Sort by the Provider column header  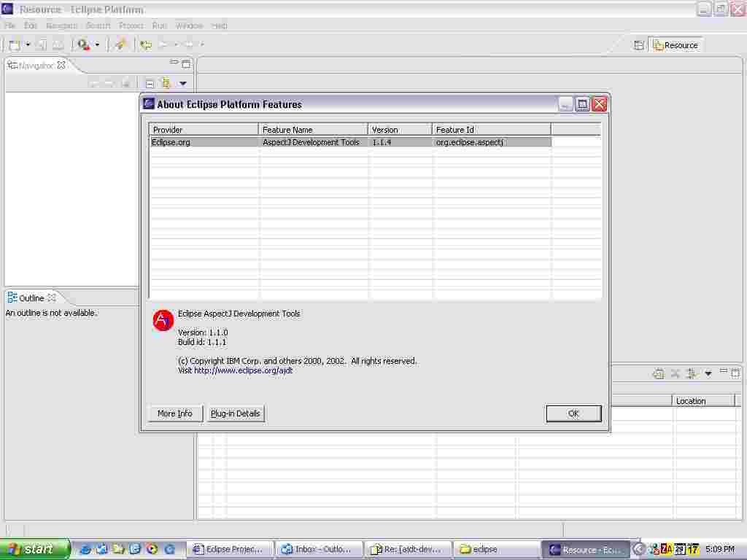point(204,130)
